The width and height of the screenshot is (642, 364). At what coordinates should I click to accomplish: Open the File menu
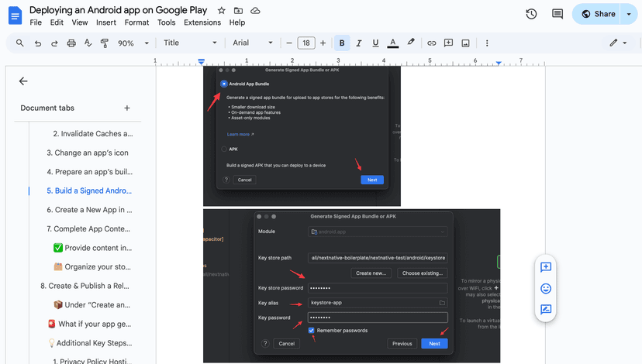36,22
